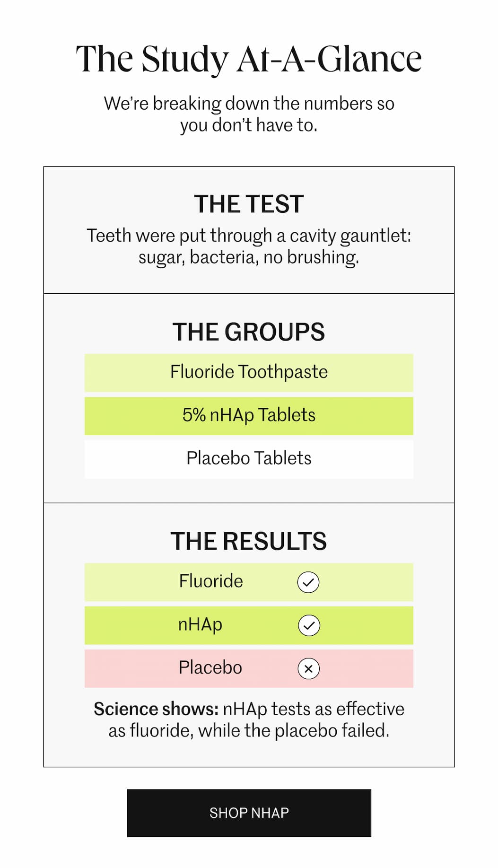Click the checkmark icon next to nHAp
The height and width of the screenshot is (868, 498).
309,625
